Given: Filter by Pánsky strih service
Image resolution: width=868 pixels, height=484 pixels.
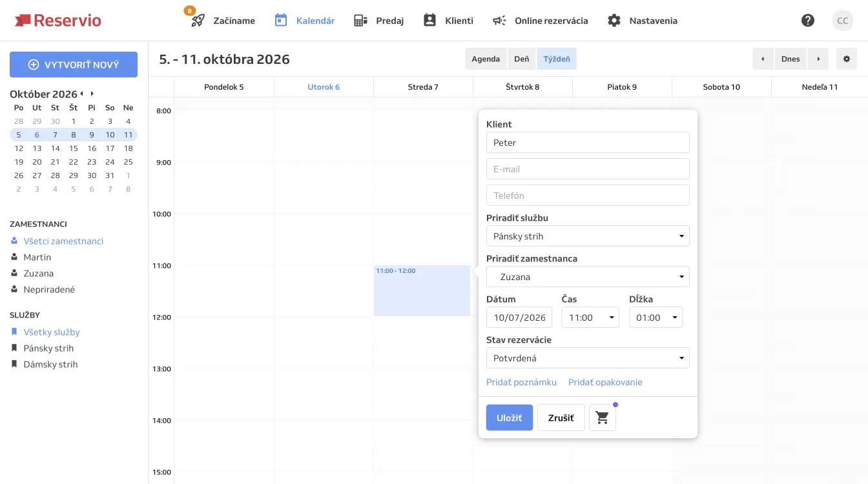Looking at the screenshot, I should click(48, 348).
